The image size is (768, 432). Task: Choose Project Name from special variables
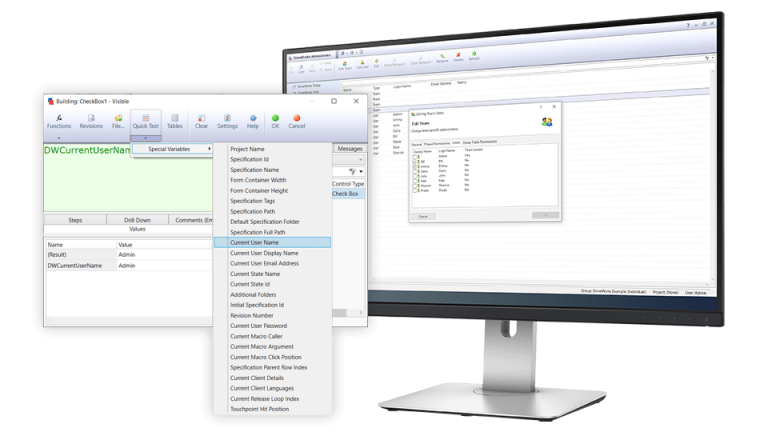247,149
